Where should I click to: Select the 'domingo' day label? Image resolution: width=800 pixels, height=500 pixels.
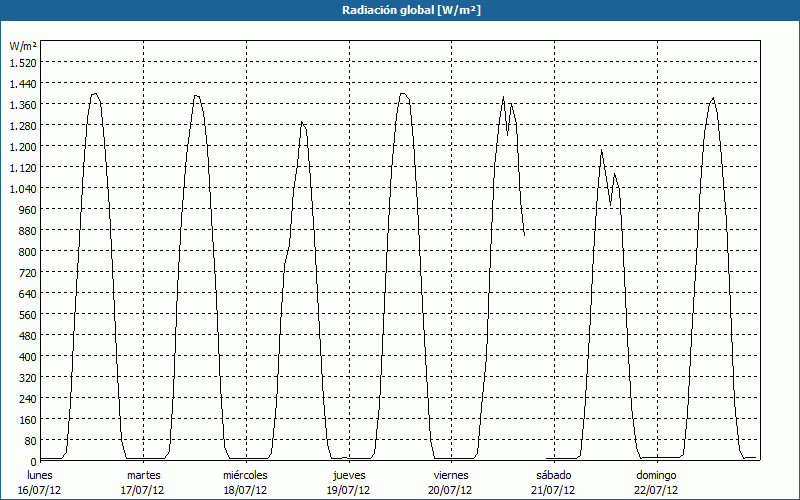655,475
